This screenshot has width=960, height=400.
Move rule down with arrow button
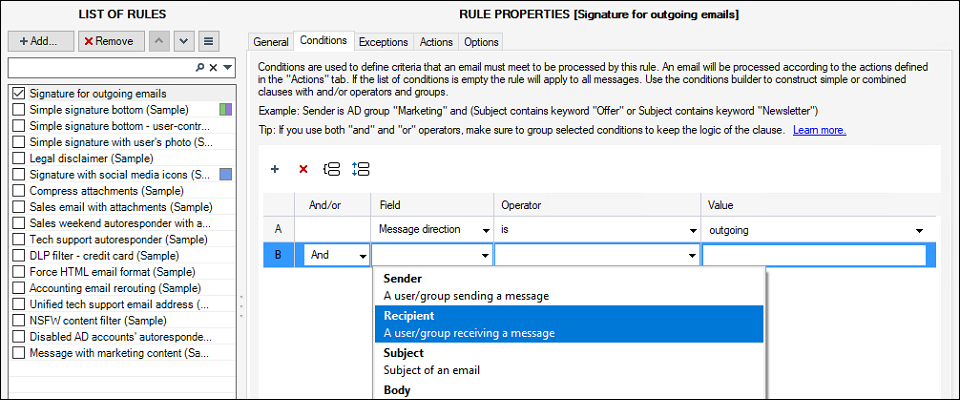(x=184, y=41)
